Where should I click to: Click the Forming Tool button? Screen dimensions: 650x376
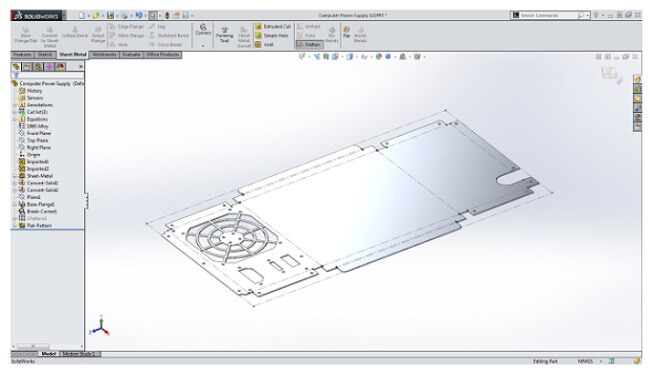tap(224, 35)
